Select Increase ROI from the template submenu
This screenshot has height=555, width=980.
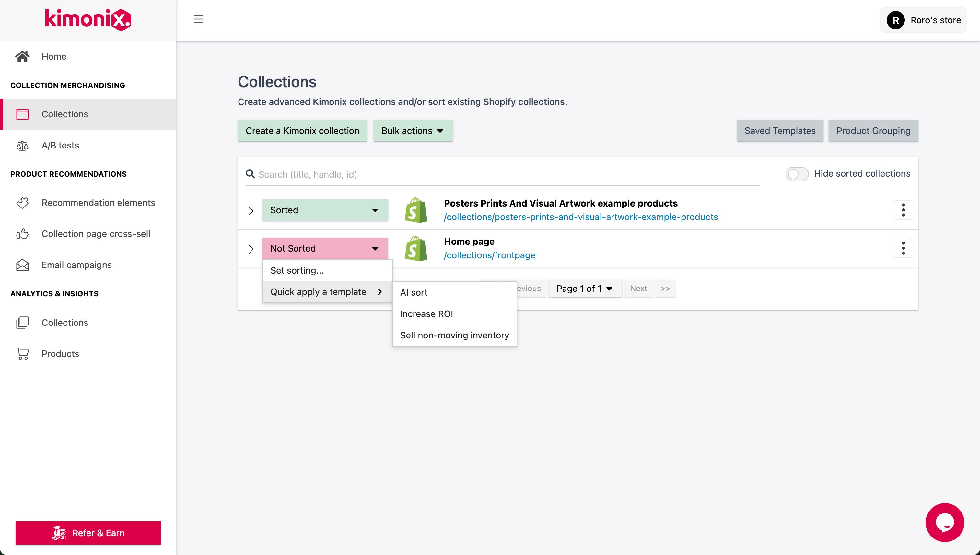pos(426,314)
